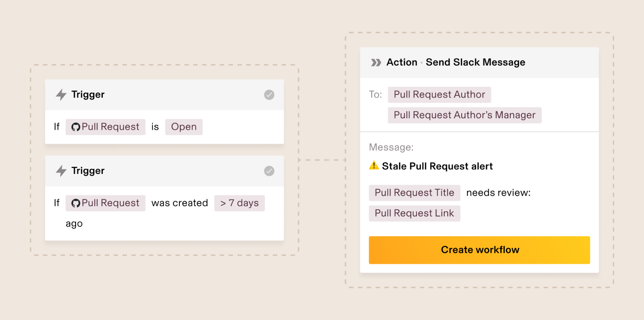
Task: Click the Pull Request Title variable chip
Action: tap(414, 193)
